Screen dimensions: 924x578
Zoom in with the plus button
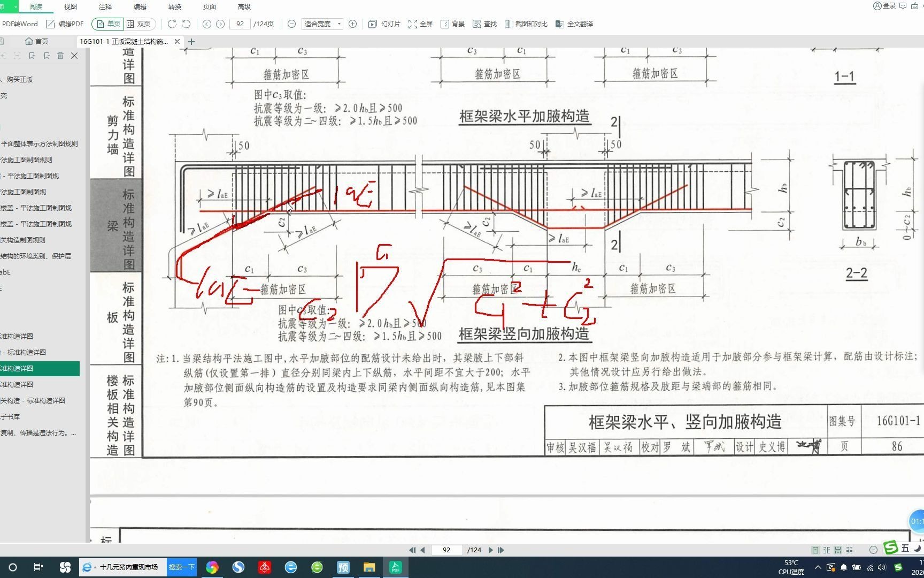353,24
